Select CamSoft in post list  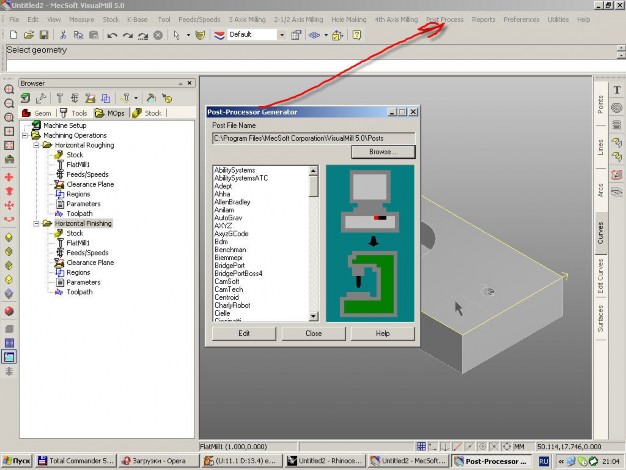227,282
